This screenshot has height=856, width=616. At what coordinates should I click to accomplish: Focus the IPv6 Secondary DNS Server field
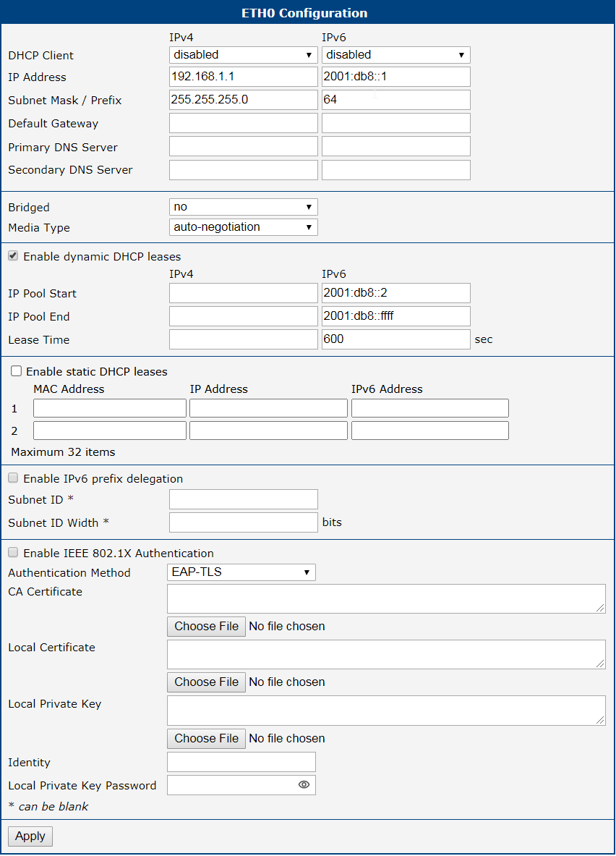(396, 170)
